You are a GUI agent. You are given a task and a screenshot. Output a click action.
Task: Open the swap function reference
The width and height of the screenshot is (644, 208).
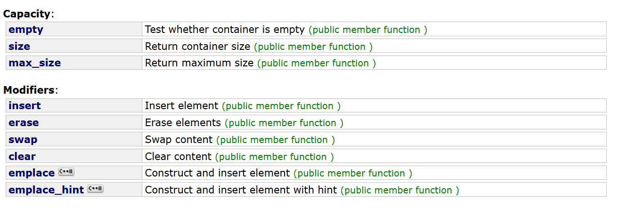[23, 140]
